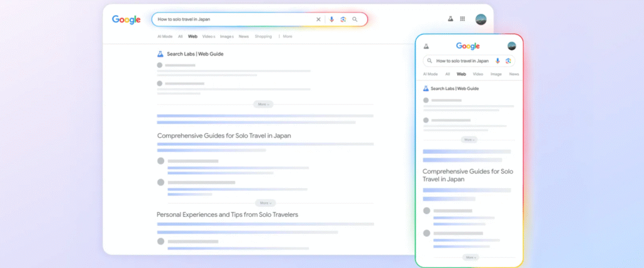Open the Images tab on desktop
644x268 pixels.
(226, 36)
